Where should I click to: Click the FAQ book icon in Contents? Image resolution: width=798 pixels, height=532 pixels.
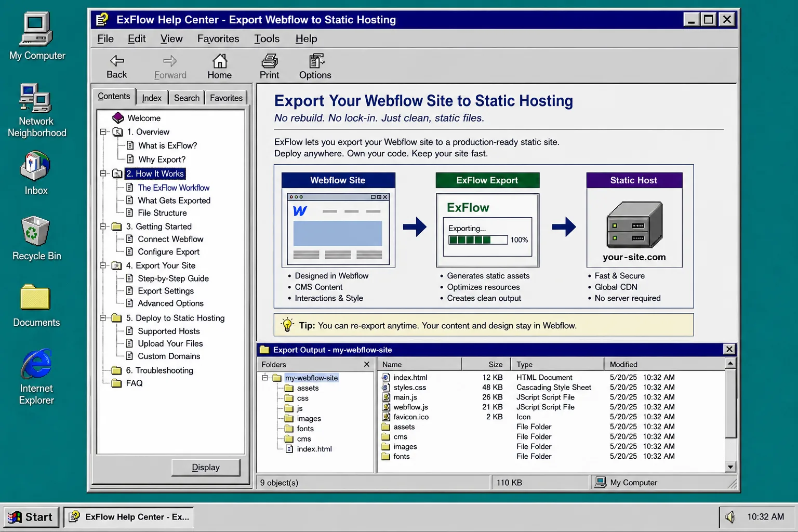pos(116,383)
